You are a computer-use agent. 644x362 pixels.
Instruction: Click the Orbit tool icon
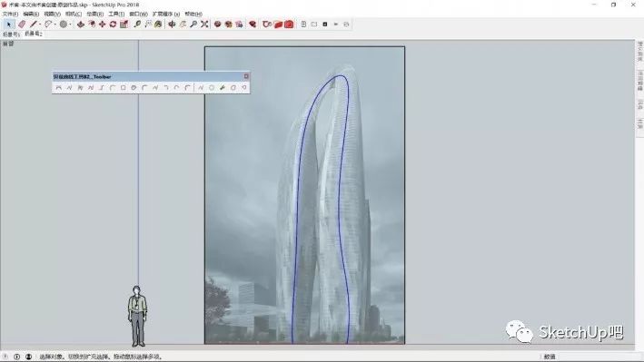click(172, 24)
